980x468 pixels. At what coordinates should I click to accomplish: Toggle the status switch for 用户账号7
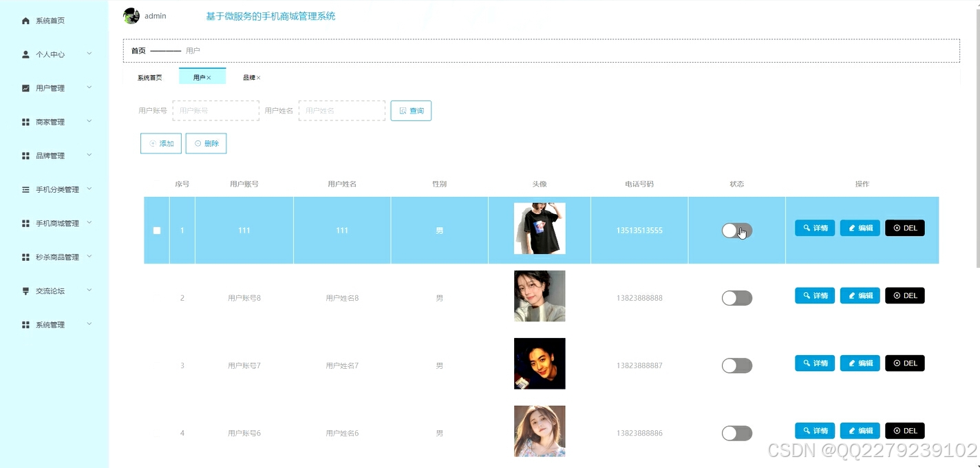tap(737, 365)
